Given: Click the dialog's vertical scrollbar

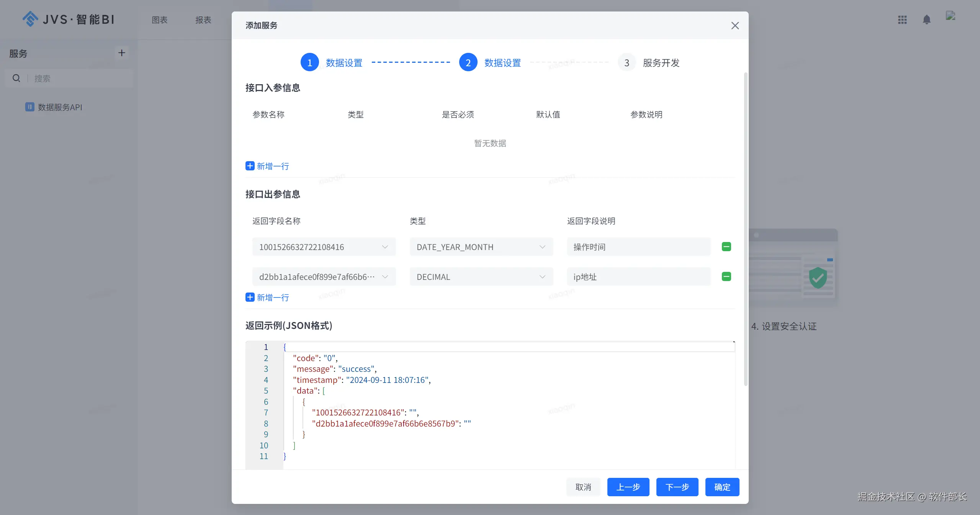Looking at the screenshot, I should coord(745,230).
